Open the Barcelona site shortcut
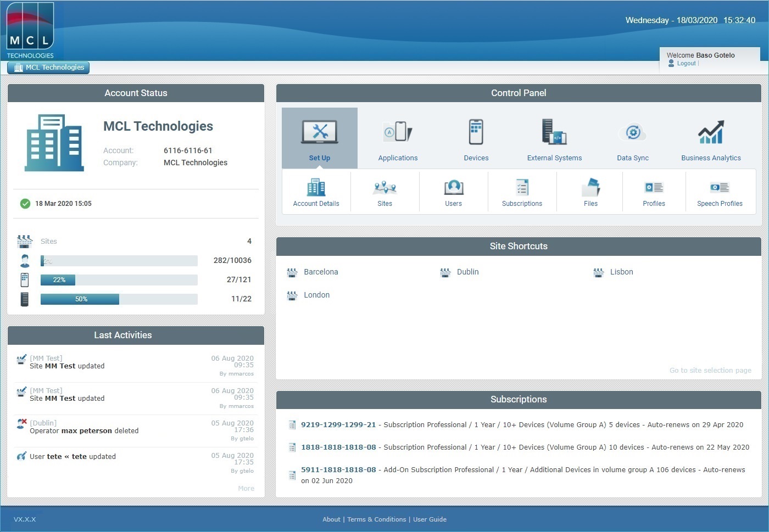The width and height of the screenshot is (769, 532). 321,272
